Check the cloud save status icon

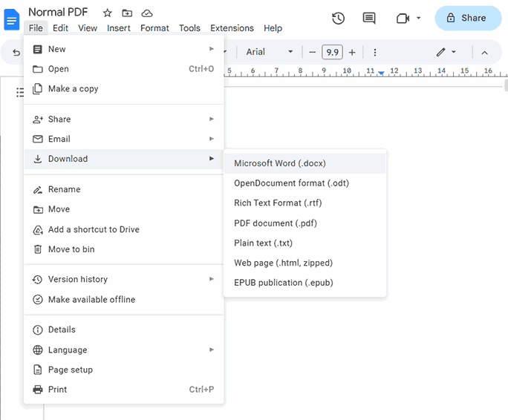pyautogui.click(x=147, y=13)
